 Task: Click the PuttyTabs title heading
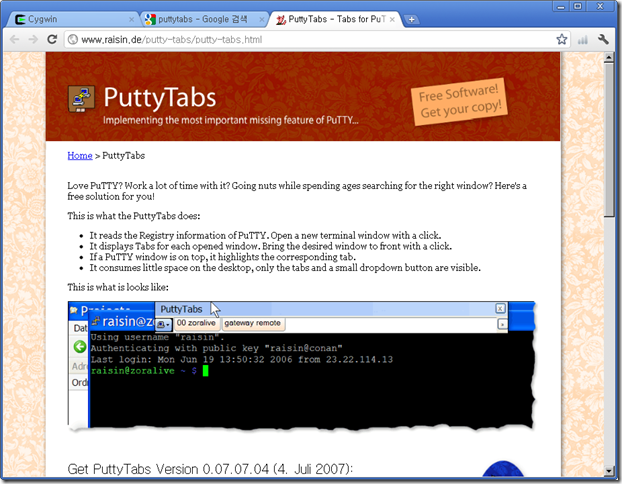pyautogui.click(x=160, y=98)
